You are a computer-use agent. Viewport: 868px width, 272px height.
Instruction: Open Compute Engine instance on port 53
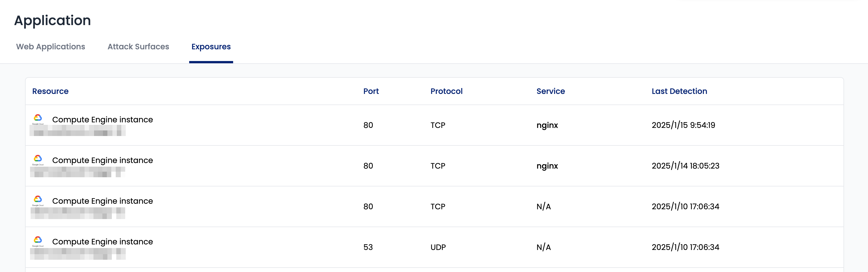pos(102,242)
